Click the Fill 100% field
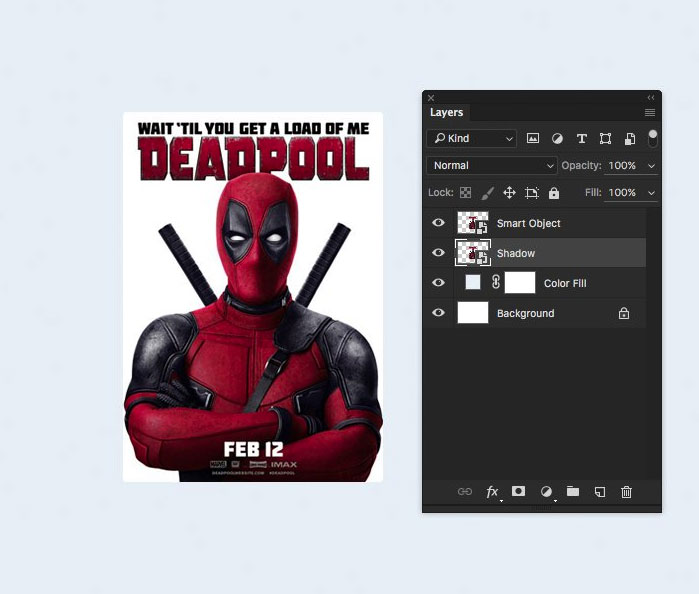 click(x=622, y=193)
